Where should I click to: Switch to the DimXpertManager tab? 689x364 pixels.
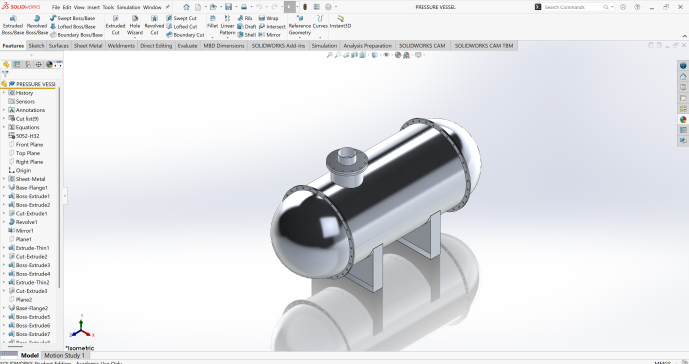tap(39, 64)
